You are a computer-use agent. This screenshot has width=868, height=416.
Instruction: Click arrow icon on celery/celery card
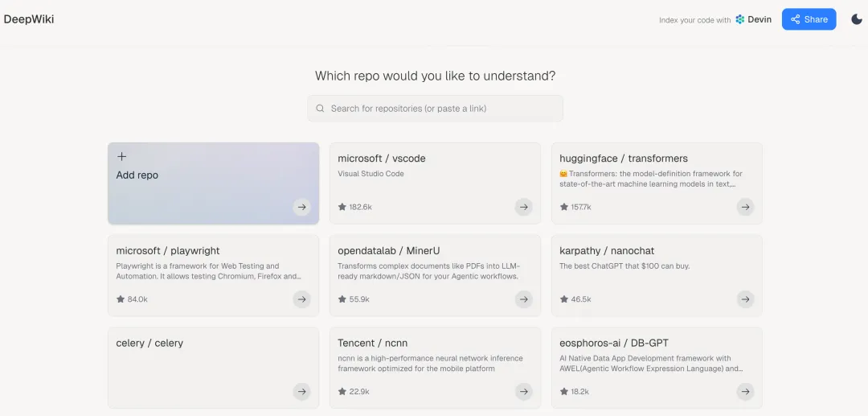click(301, 392)
